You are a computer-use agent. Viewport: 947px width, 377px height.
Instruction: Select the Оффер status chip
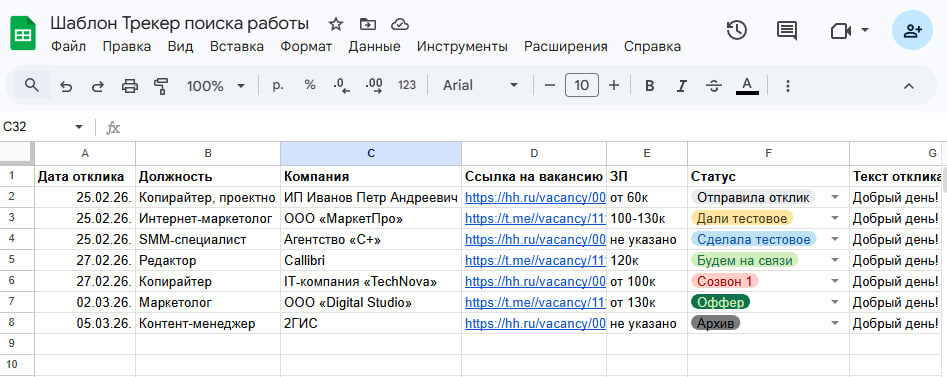(x=721, y=302)
